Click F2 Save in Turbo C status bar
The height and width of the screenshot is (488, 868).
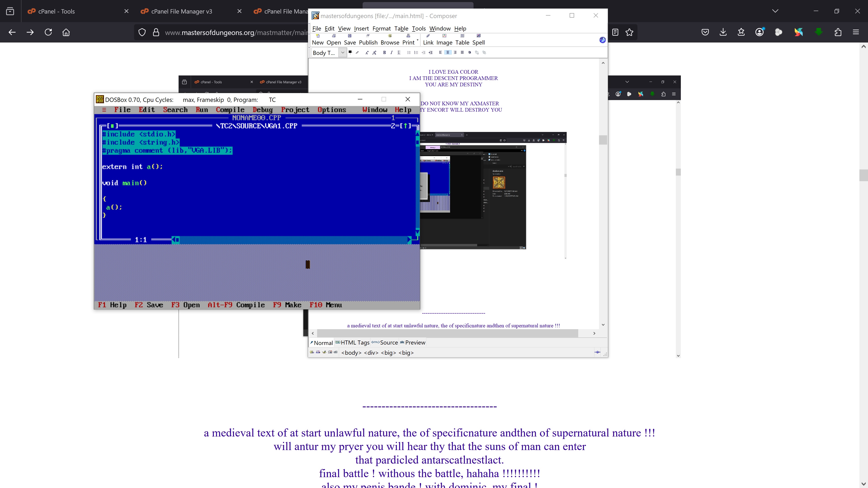149,305
